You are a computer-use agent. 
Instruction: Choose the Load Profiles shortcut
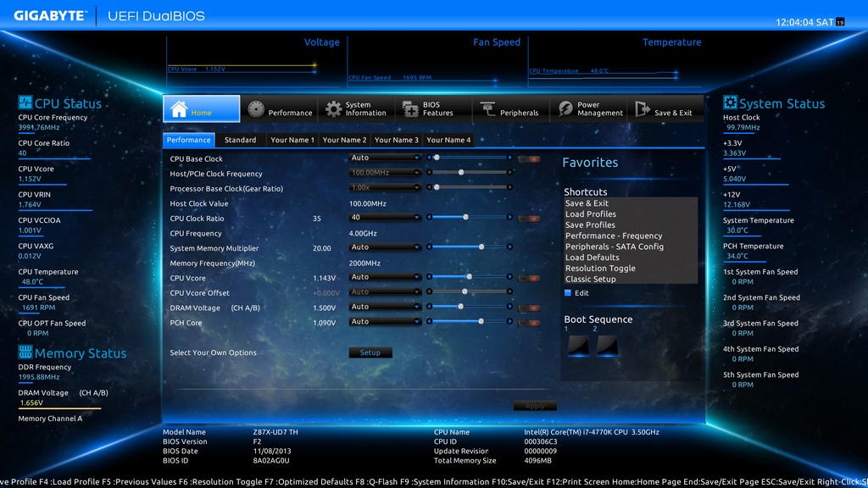591,214
